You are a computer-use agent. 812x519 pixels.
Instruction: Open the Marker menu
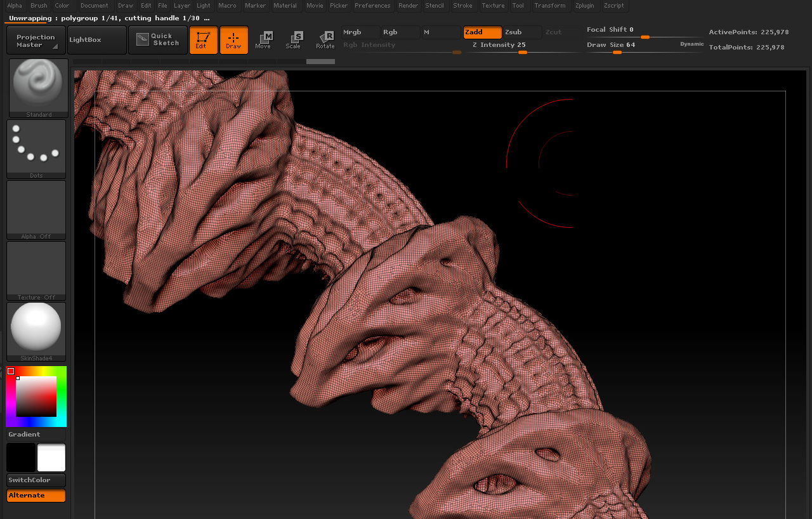click(x=256, y=6)
